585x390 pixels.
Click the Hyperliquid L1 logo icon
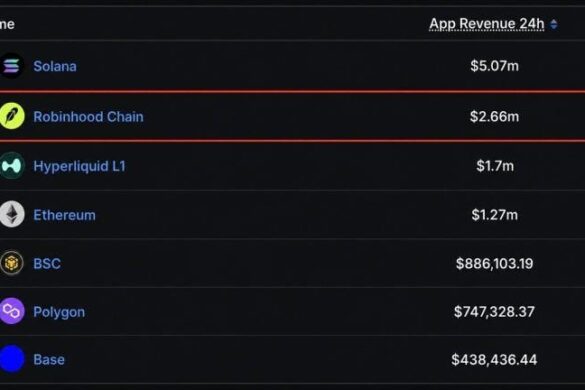click(12, 166)
